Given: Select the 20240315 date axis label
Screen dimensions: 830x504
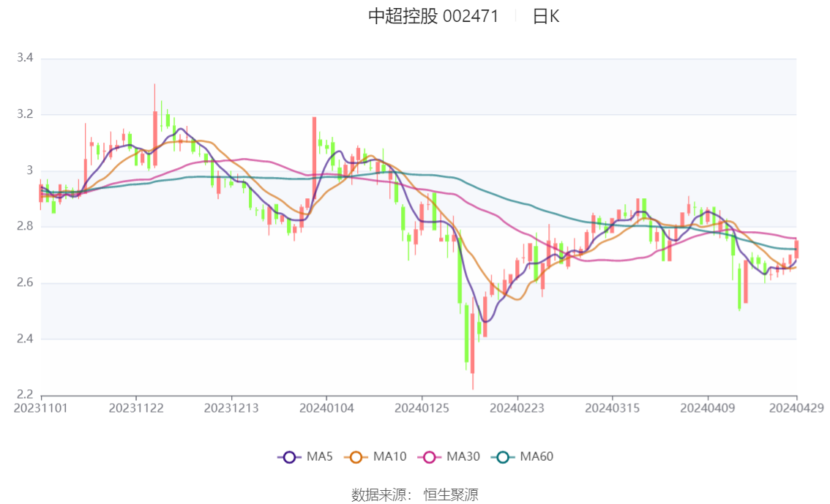Looking at the screenshot, I should pos(613,408).
